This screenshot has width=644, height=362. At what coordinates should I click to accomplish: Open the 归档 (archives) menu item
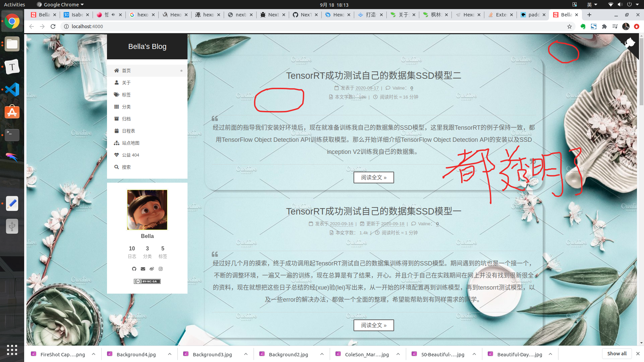point(126,119)
